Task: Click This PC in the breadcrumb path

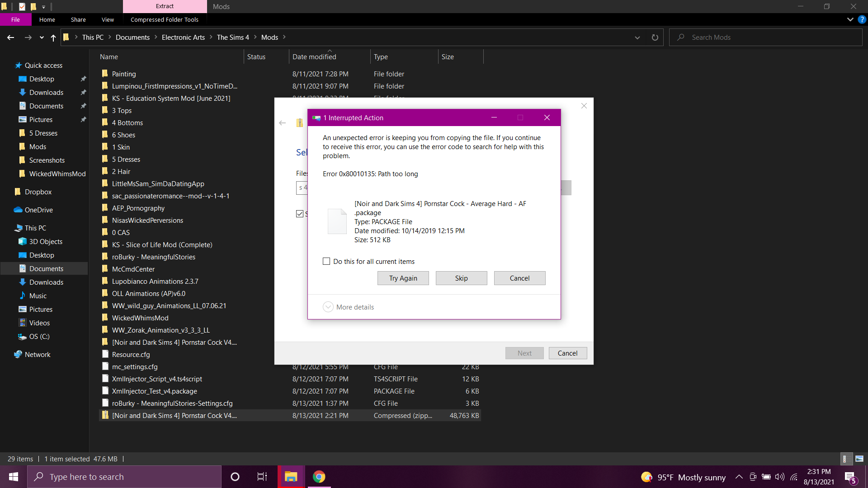Action: pos(93,38)
